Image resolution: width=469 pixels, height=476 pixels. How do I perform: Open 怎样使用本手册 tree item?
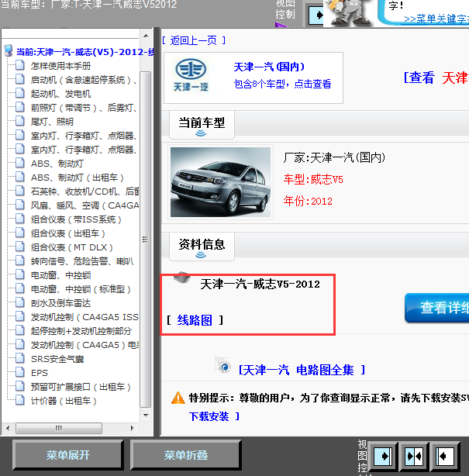pos(60,66)
